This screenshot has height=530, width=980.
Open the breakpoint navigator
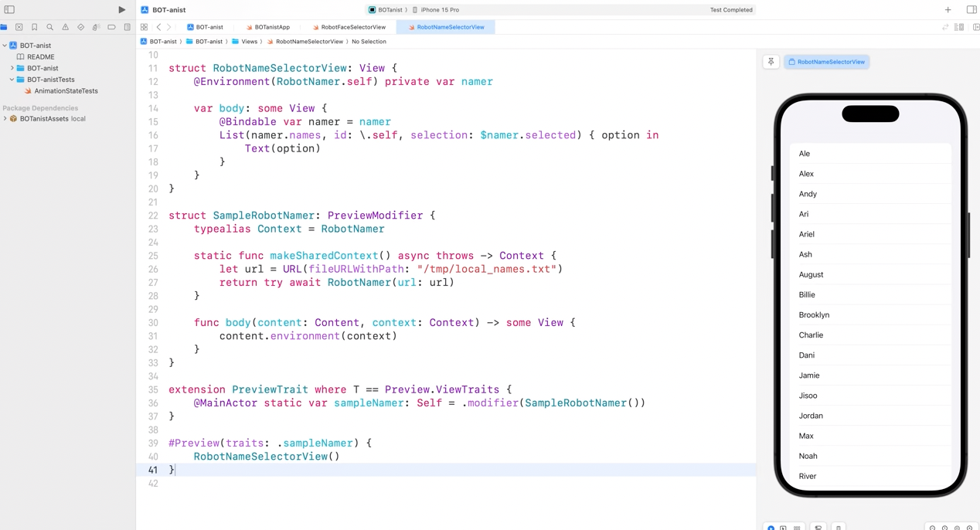pos(112,27)
